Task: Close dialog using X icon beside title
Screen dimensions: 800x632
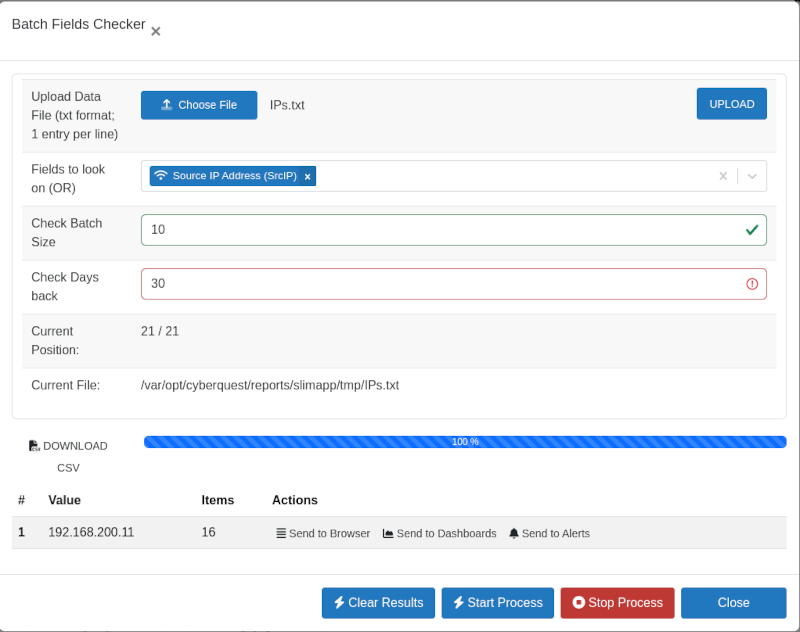Action: tap(156, 32)
